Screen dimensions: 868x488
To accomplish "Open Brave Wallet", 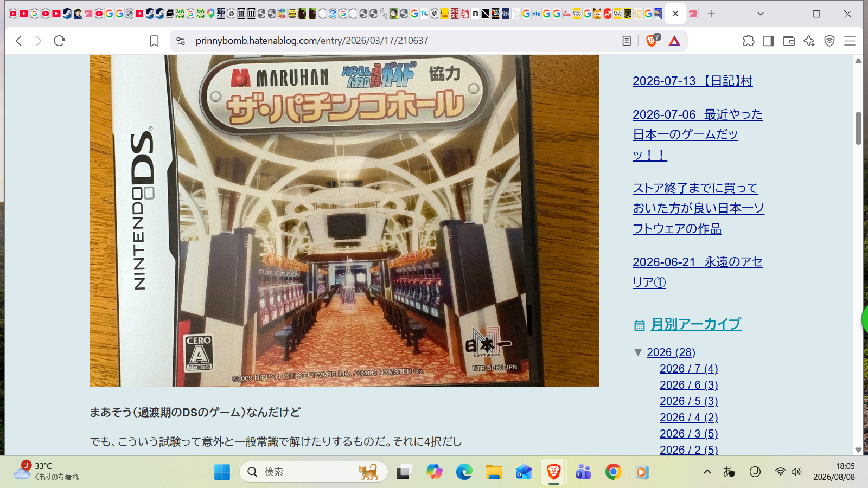I will click(x=789, y=41).
